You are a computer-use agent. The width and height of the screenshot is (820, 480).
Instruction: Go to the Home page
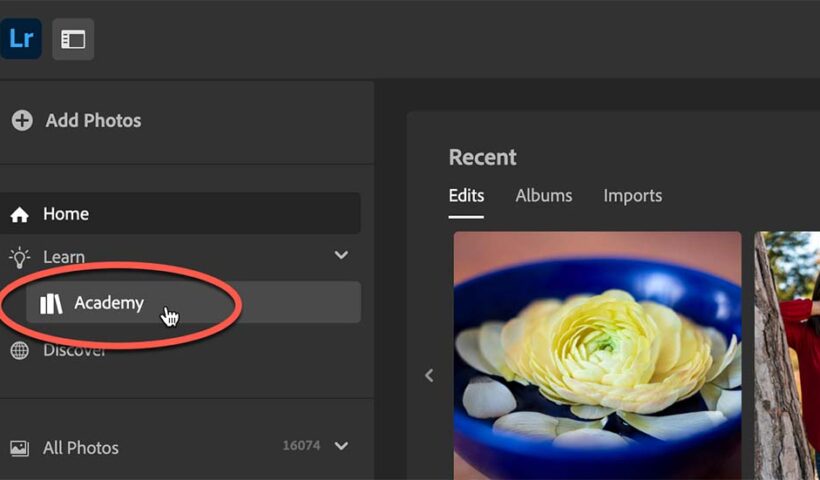pos(66,214)
